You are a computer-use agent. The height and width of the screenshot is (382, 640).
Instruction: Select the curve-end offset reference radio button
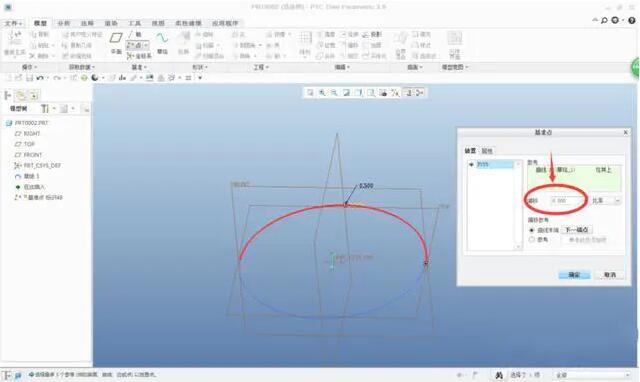click(531, 230)
